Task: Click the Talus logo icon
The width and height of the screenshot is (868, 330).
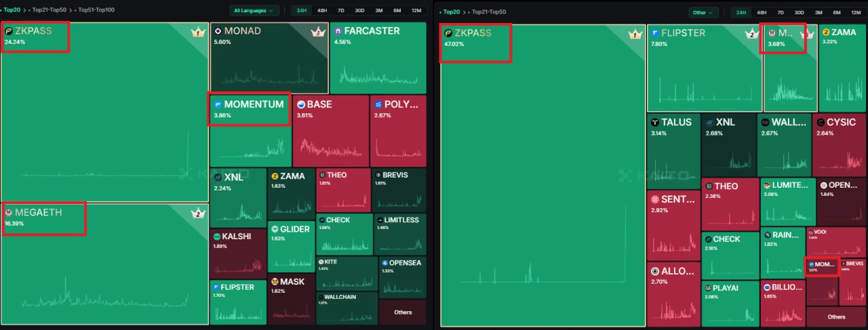Action: coord(655,123)
